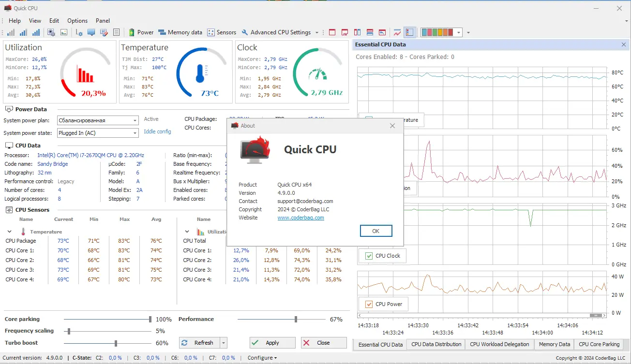The height and width of the screenshot is (364, 631).
Task: Click the code name value Sandy Bridge
Action: tap(53, 164)
